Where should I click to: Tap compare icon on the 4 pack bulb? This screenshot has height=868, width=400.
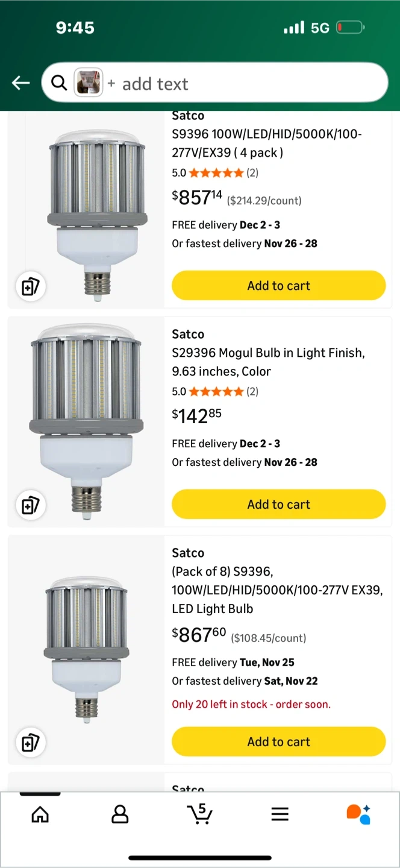31,286
